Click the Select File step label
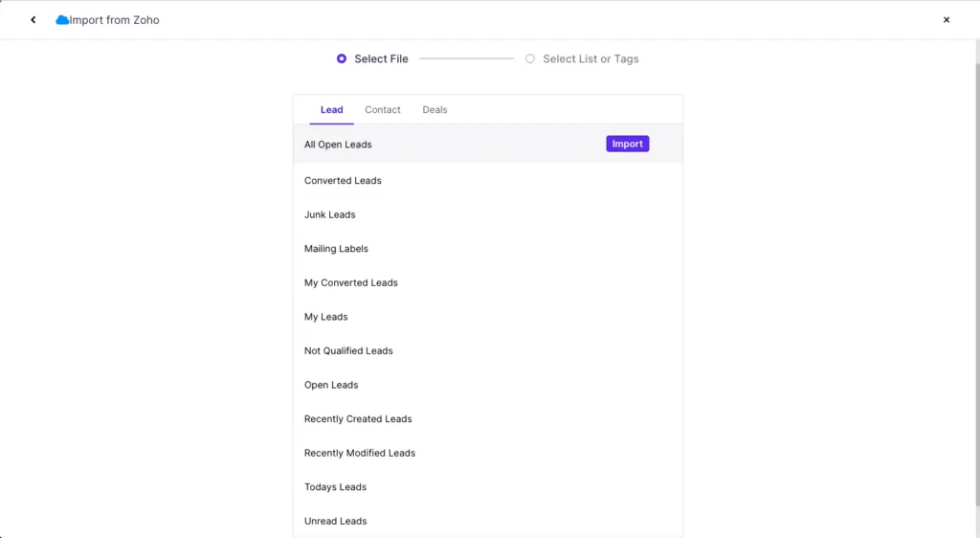The image size is (980, 538). [381, 58]
